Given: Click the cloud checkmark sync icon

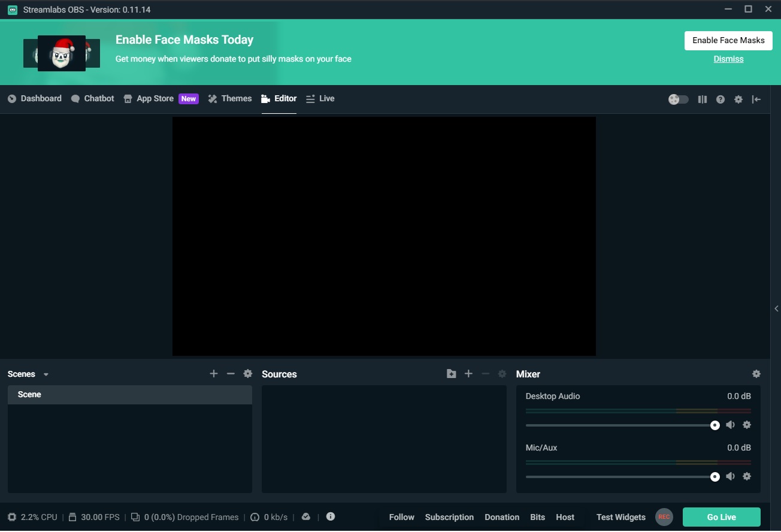Looking at the screenshot, I should [306, 516].
